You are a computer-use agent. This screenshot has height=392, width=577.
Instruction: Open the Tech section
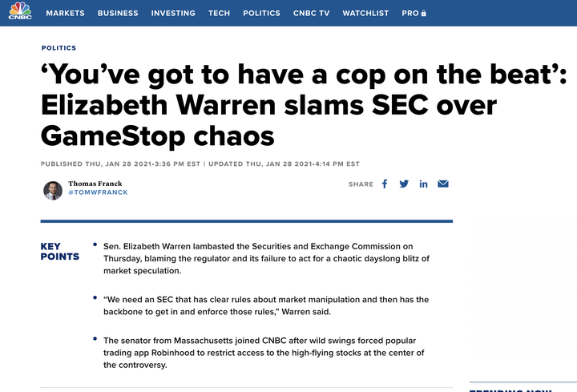(x=219, y=14)
